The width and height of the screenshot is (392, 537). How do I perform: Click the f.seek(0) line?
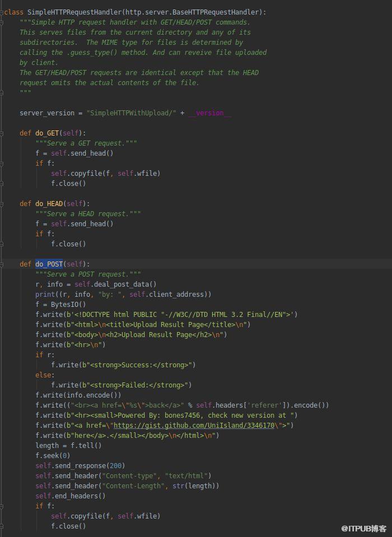pyautogui.click(x=53, y=455)
